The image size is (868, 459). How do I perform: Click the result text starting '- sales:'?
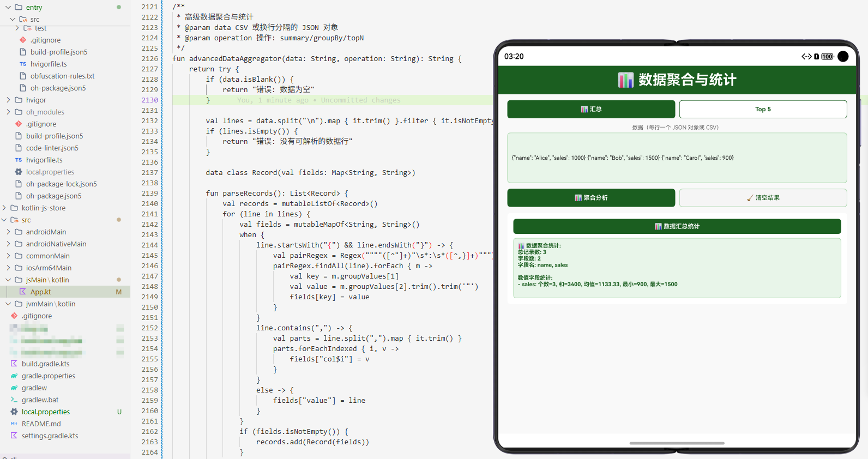tap(598, 284)
